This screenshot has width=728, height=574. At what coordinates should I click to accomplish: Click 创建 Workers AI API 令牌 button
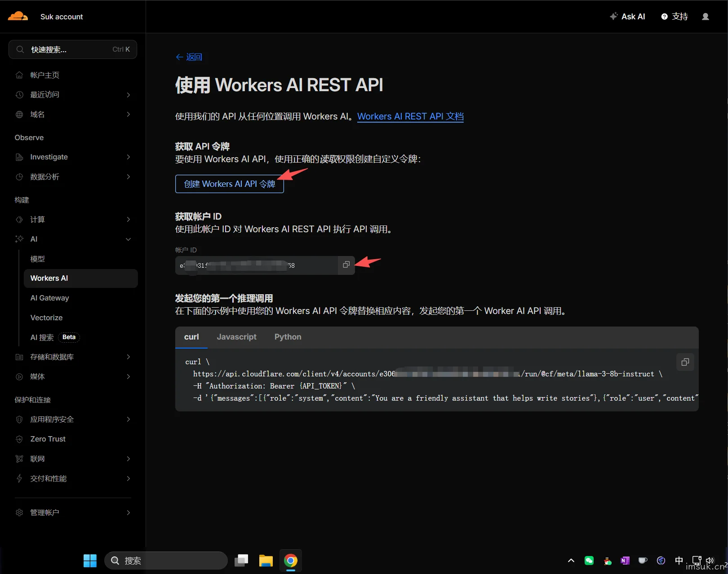click(229, 184)
